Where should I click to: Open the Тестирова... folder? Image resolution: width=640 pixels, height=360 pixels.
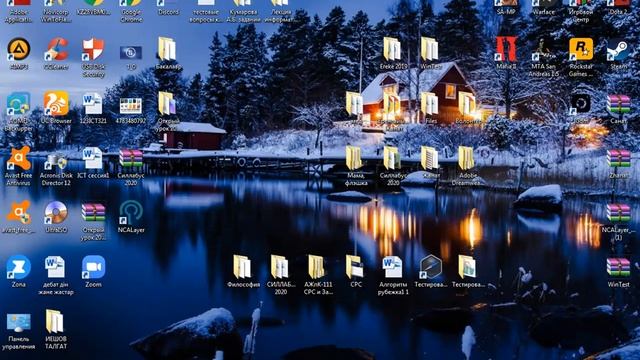click(467, 267)
